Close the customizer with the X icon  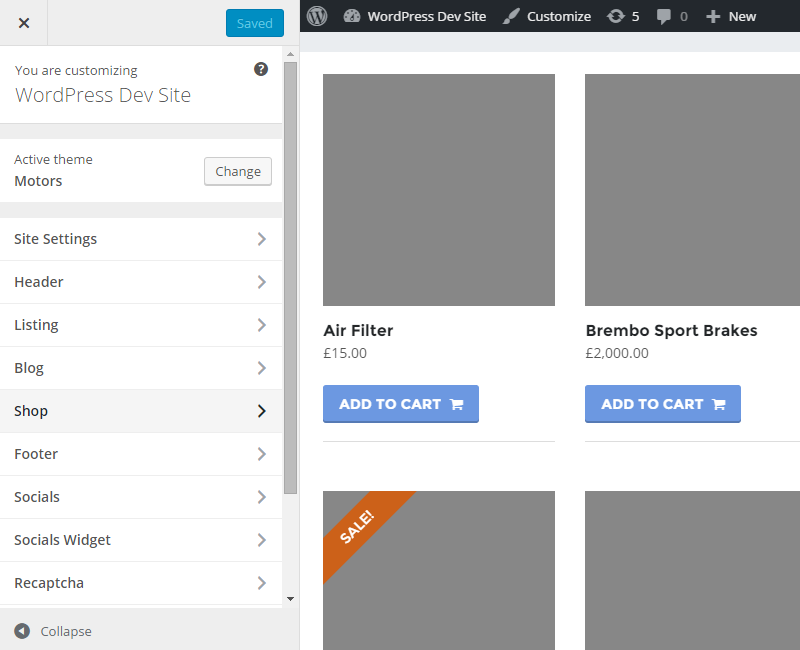pyautogui.click(x=23, y=23)
